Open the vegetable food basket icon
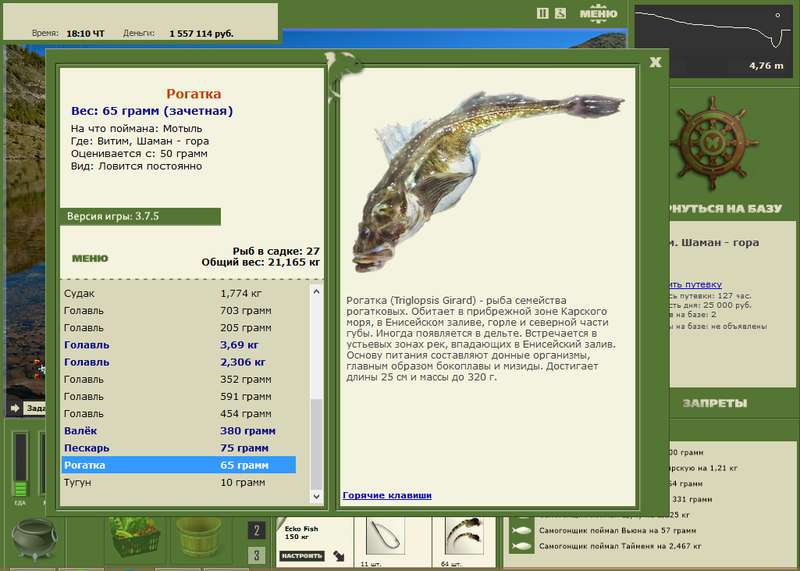Screen dimensions: 800x571 tap(135, 537)
